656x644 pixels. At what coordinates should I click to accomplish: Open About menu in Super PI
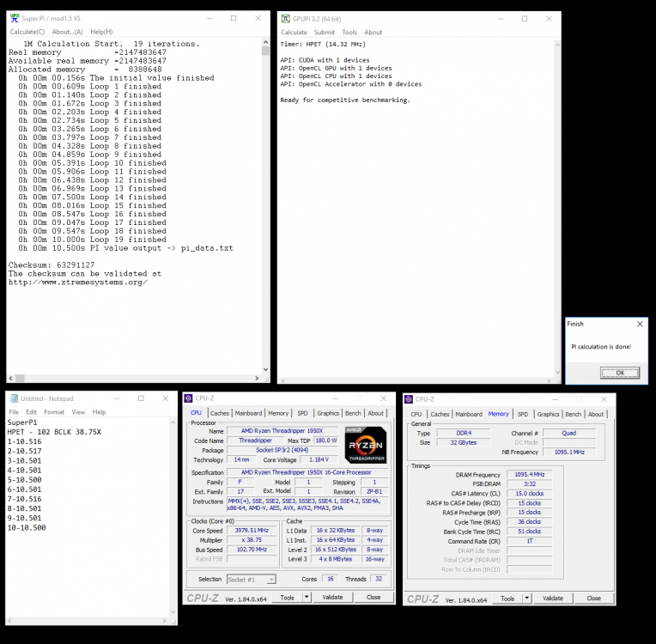coord(67,32)
